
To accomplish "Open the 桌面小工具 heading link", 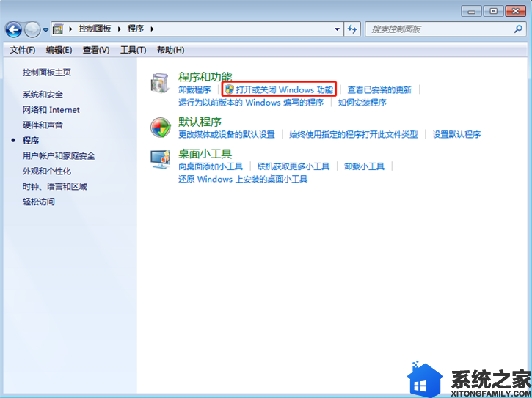I will 205,154.
